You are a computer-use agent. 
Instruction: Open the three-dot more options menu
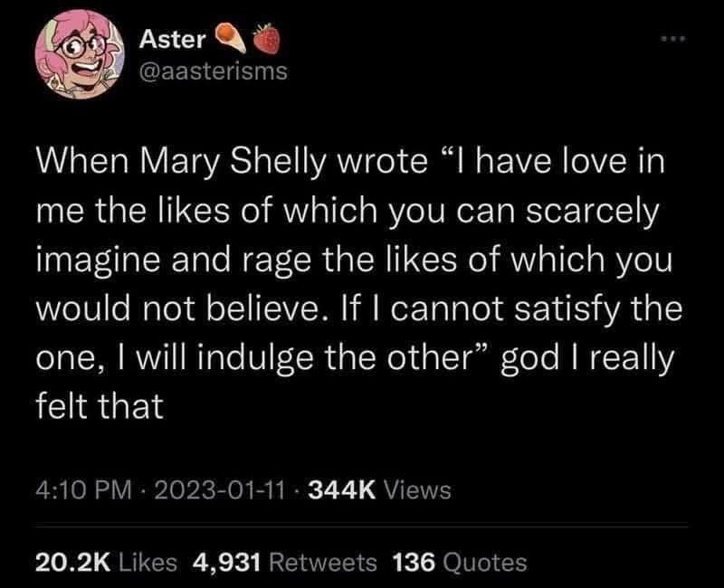click(x=674, y=39)
